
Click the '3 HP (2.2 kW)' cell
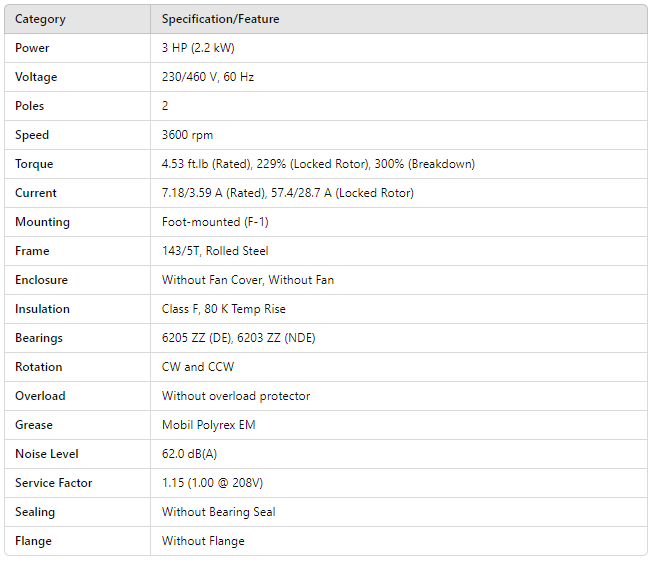pos(198,48)
